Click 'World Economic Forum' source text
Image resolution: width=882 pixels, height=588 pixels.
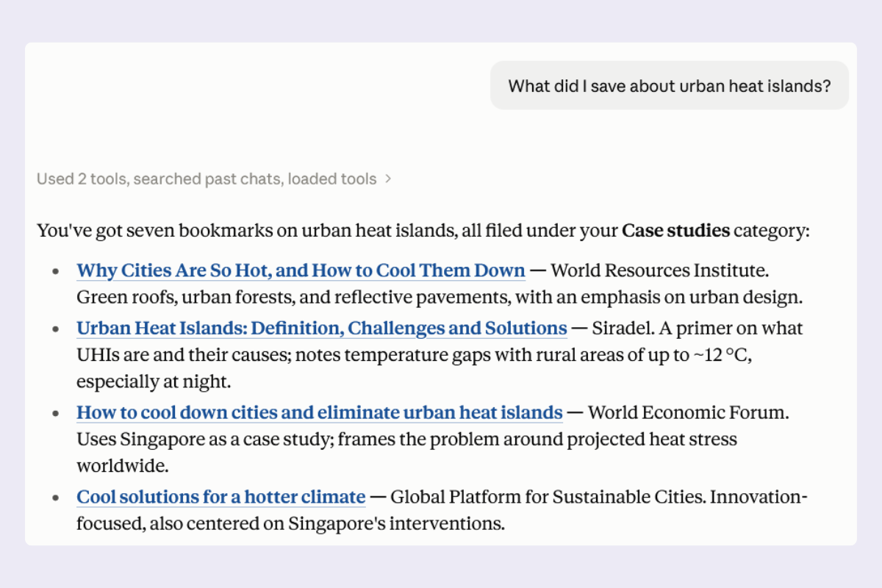[686, 412]
